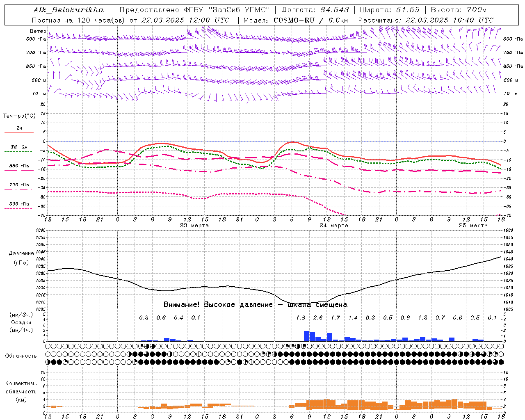Click the 0.3 precipitation total value
The height and width of the screenshot is (420, 525).
tap(370, 318)
